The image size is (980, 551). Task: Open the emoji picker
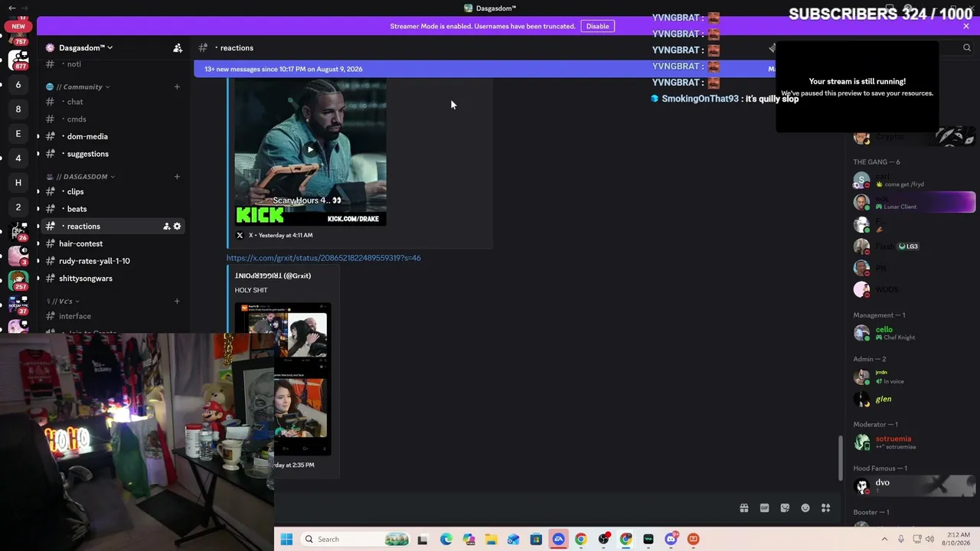805,508
